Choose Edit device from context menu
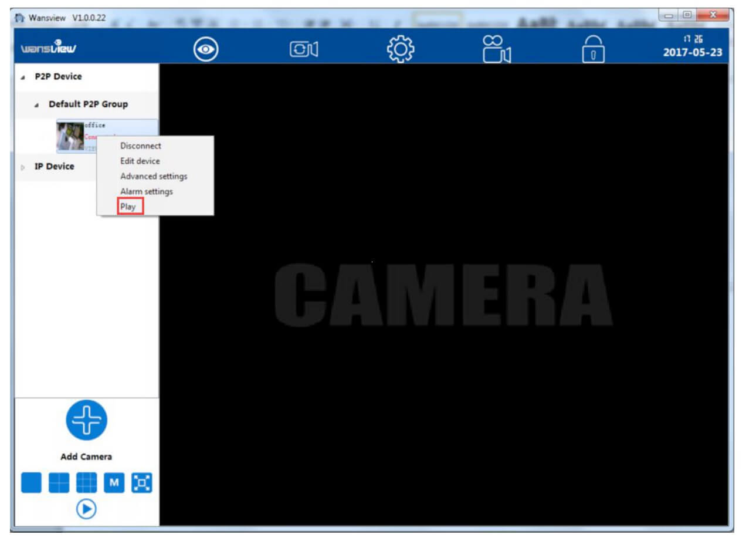756x551 pixels. pyautogui.click(x=140, y=161)
